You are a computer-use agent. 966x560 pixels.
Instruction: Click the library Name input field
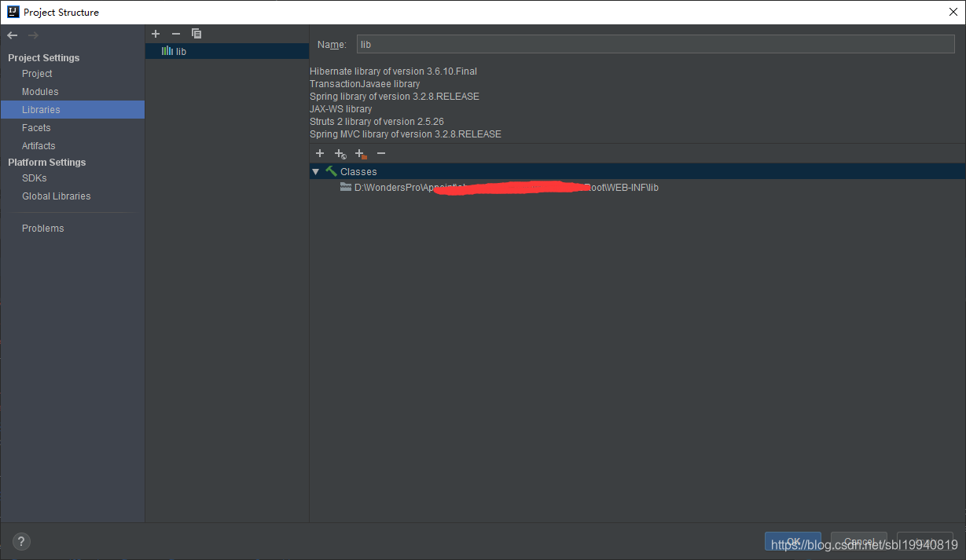pyautogui.click(x=656, y=45)
